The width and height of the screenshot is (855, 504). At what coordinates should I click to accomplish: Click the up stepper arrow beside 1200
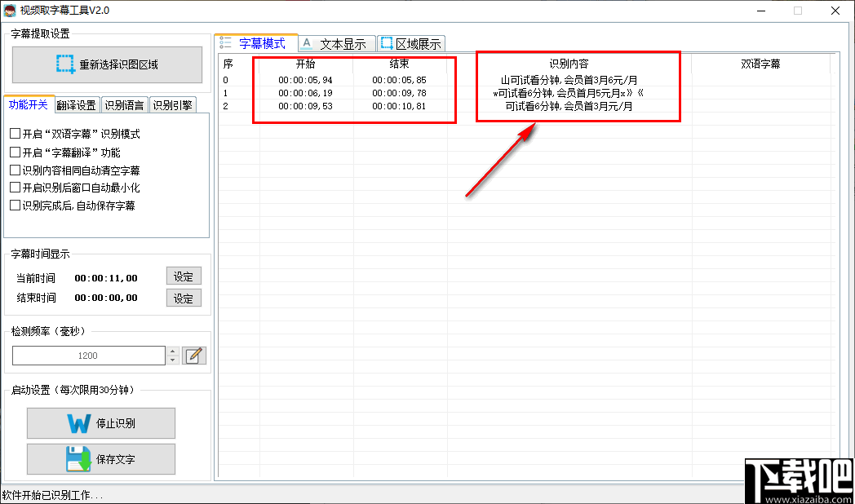173,351
